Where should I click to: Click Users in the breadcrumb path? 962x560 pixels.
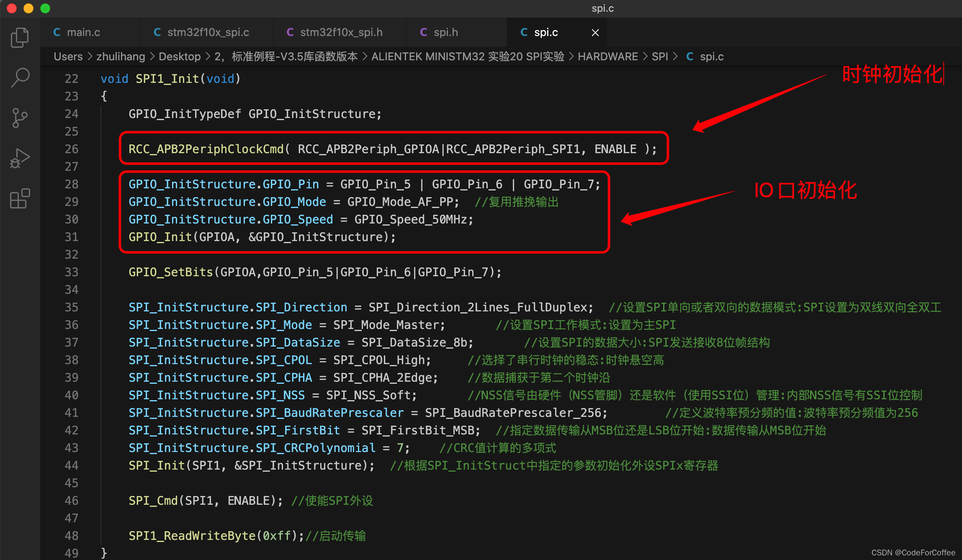click(68, 56)
